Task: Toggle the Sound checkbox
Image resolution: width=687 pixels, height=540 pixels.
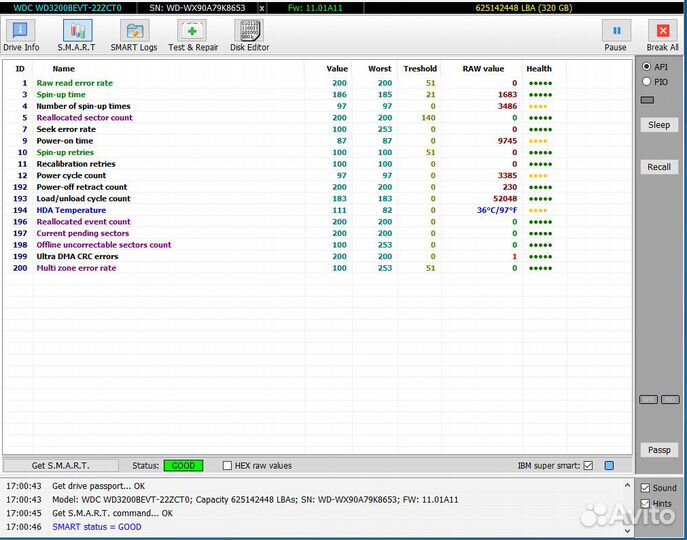Action: coord(646,489)
